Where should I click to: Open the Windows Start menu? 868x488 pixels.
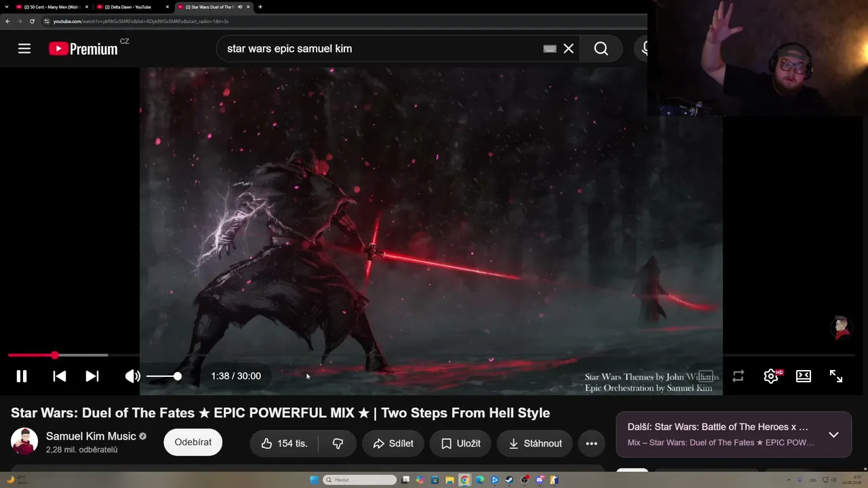314,480
